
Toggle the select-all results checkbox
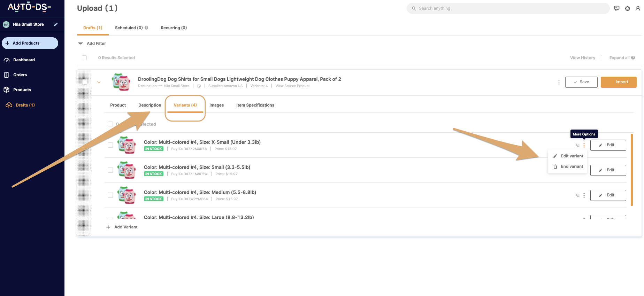pyautogui.click(x=84, y=58)
